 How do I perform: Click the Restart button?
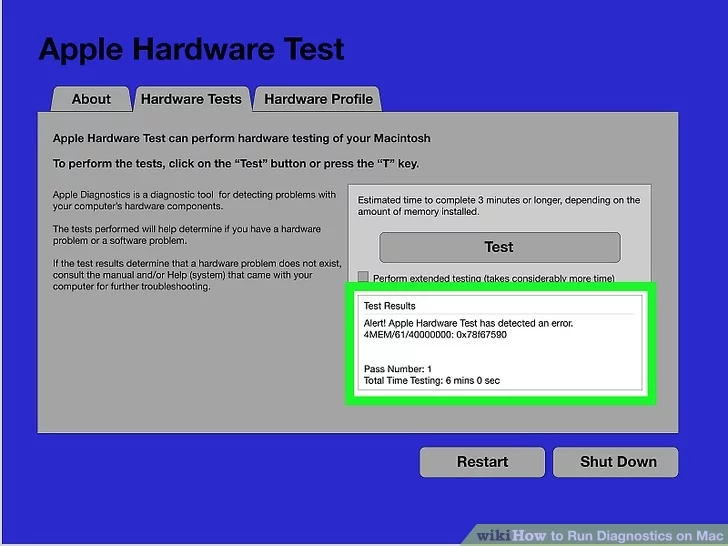click(482, 462)
